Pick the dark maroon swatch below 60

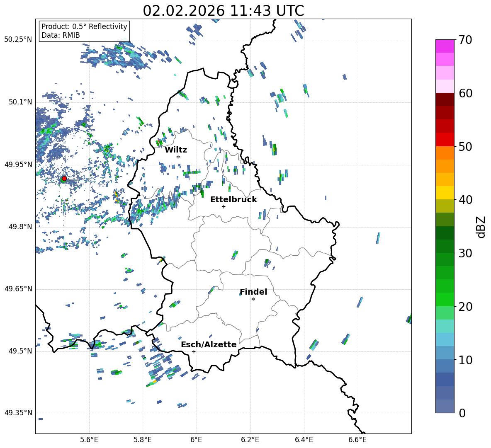445,99
